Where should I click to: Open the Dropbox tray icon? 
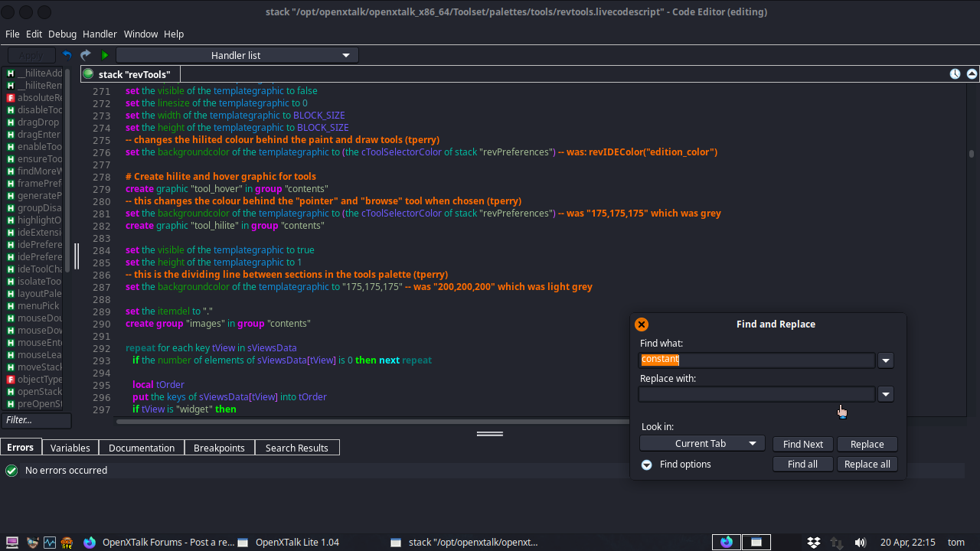point(814,542)
